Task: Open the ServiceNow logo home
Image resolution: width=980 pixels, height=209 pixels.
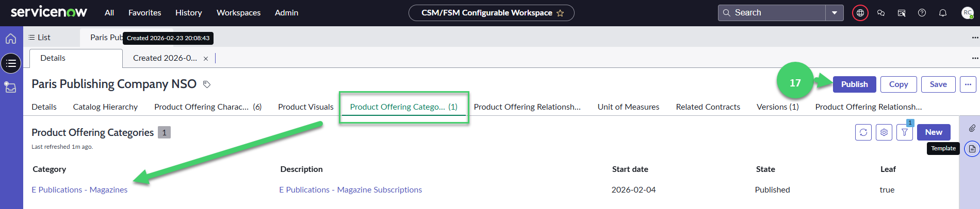Action: [49, 12]
